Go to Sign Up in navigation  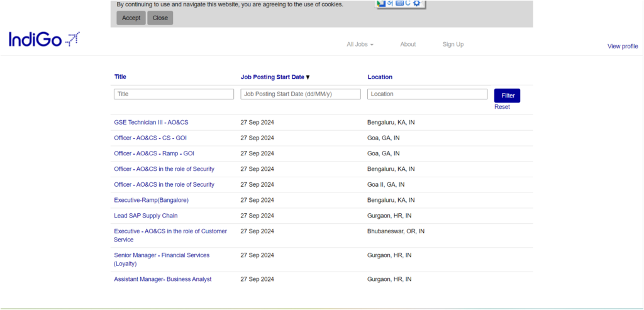point(453,44)
